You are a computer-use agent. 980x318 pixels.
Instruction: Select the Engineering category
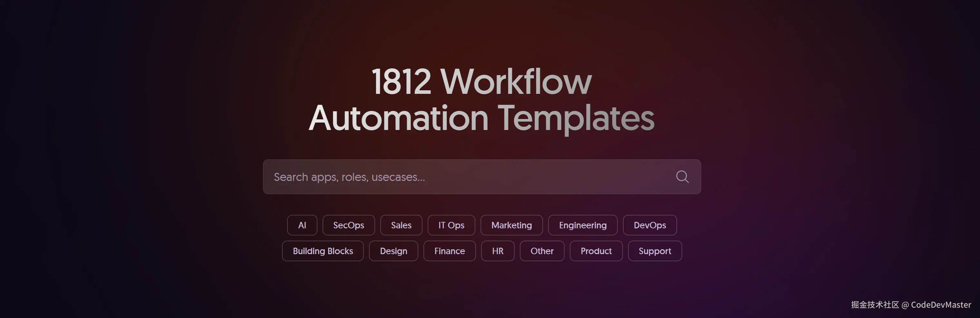[x=582, y=225]
